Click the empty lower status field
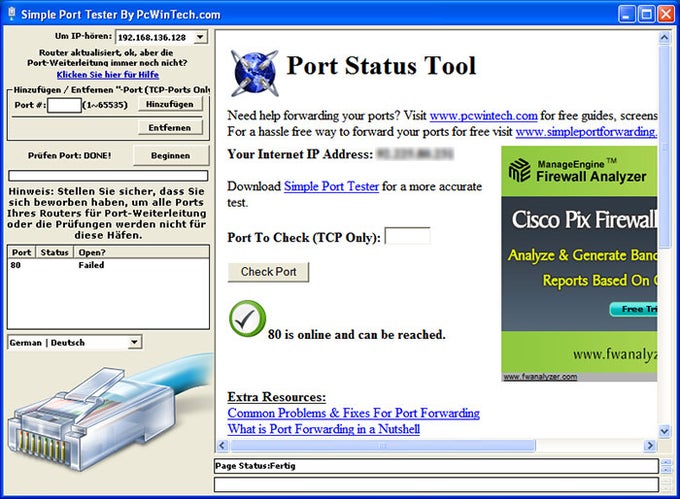Viewport: 680px width, 499px height. coord(436,484)
